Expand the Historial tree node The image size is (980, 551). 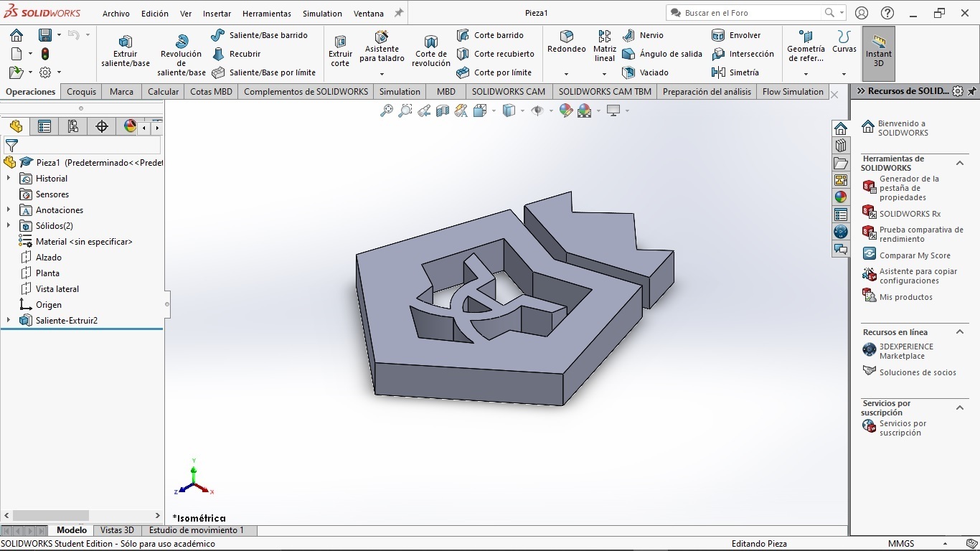click(x=9, y=179)
